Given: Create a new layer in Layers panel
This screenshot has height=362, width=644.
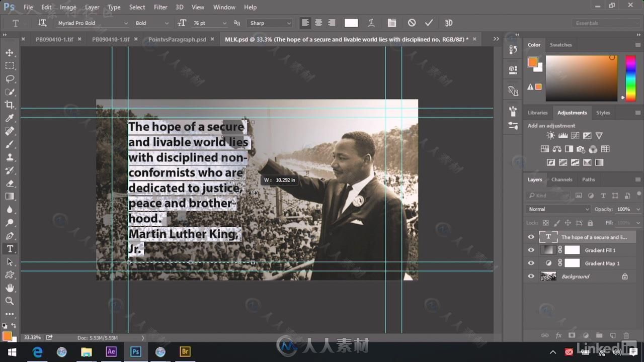Looking at the screenshot, I should click(612, 335).
